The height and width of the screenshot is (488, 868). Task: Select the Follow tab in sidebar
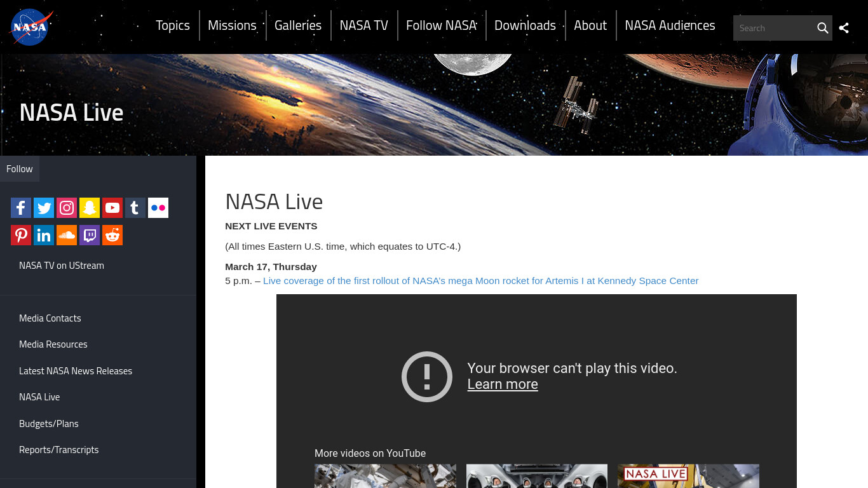[20, 169]
